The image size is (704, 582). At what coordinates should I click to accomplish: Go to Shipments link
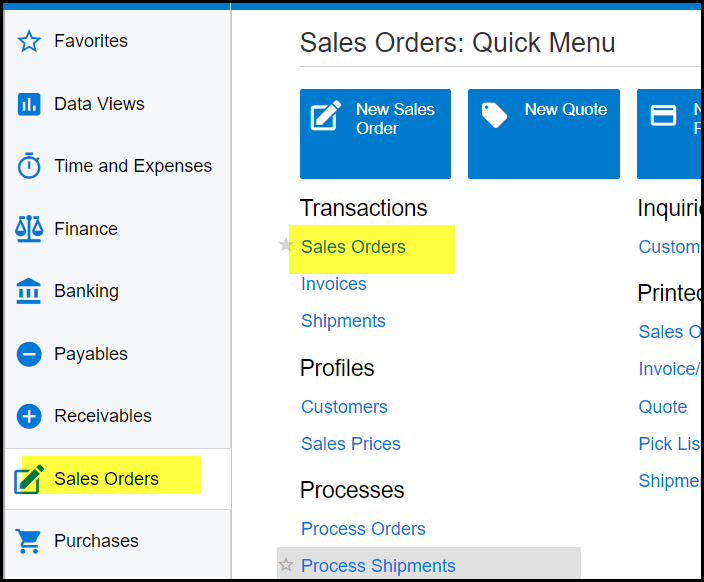click(343, 321)
